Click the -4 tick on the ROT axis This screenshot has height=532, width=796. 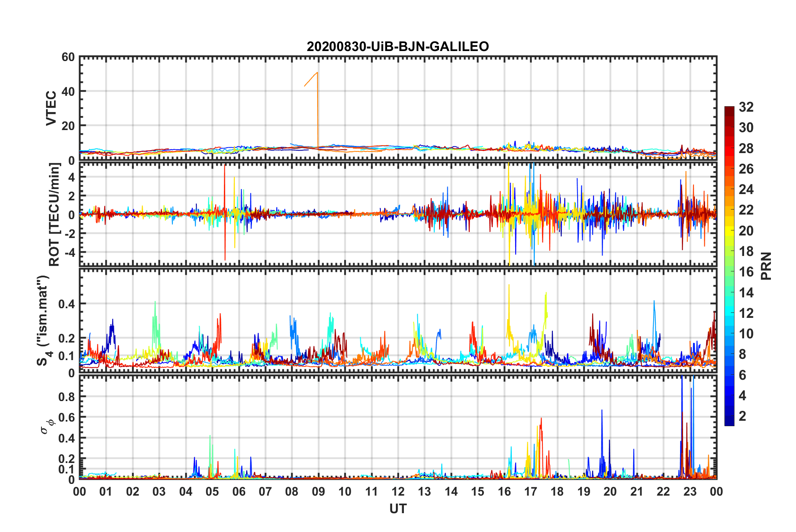(x=69, y=252)
